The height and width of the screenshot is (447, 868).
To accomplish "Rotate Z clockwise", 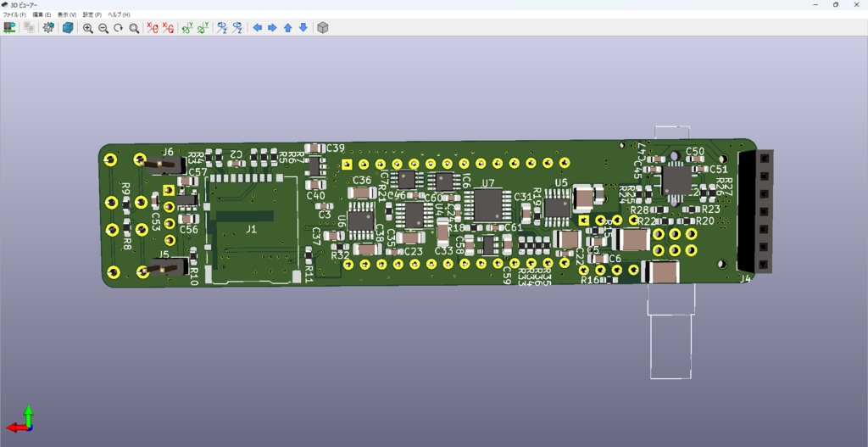I will tap(222, 28).
